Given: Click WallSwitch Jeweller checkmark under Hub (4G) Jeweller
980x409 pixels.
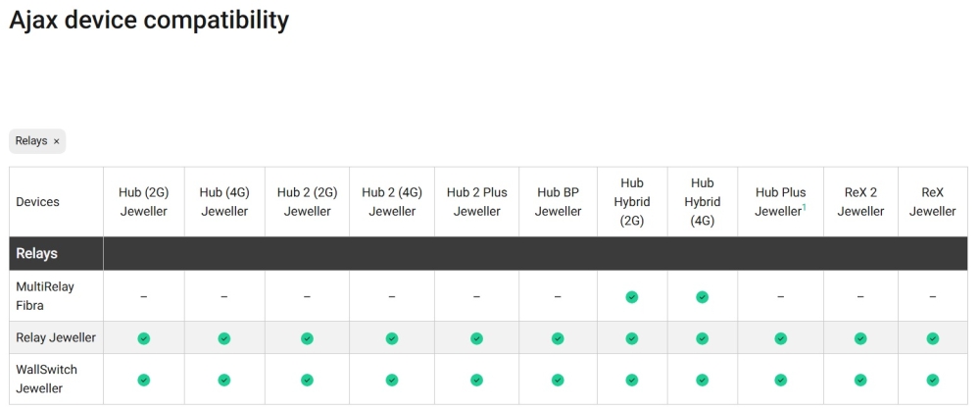Looking at the screenshot, I should tap(224, 380).
